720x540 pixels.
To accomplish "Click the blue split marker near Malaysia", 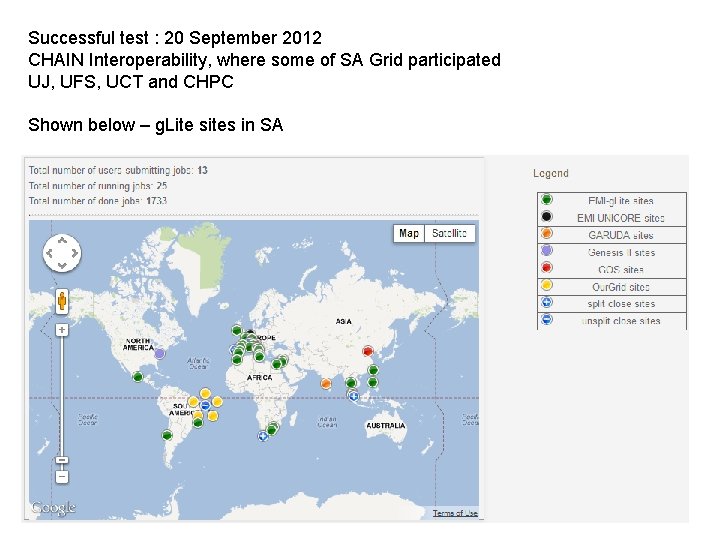I will [354, 396].
